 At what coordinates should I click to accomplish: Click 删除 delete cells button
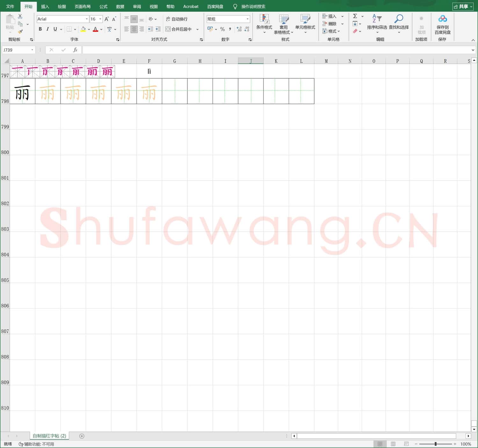(x=330, y=24)
